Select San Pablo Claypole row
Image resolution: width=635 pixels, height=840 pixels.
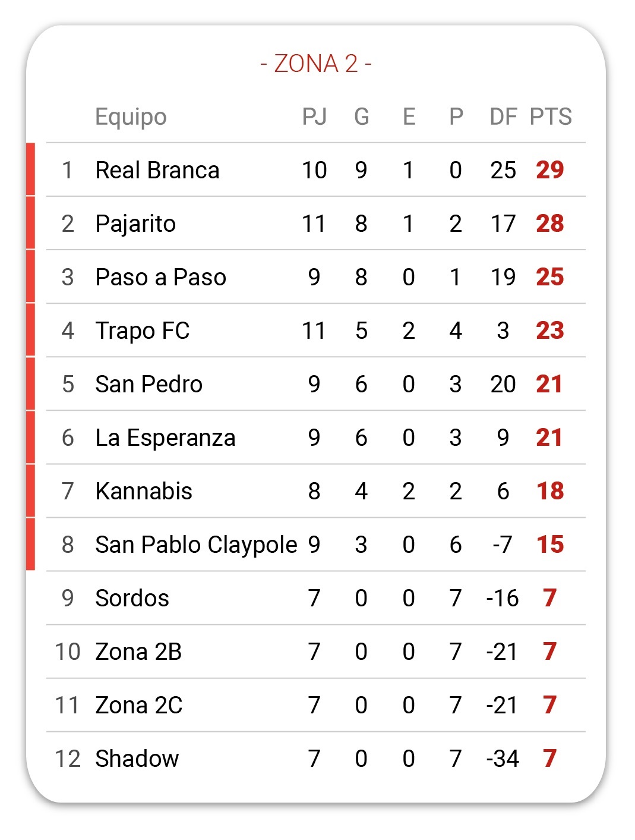tap(316, 545)
